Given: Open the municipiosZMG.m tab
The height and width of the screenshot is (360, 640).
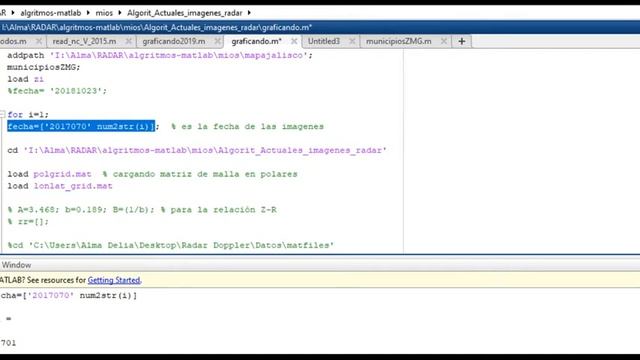Looking at the screenshot, I should [x=398, y=41].
